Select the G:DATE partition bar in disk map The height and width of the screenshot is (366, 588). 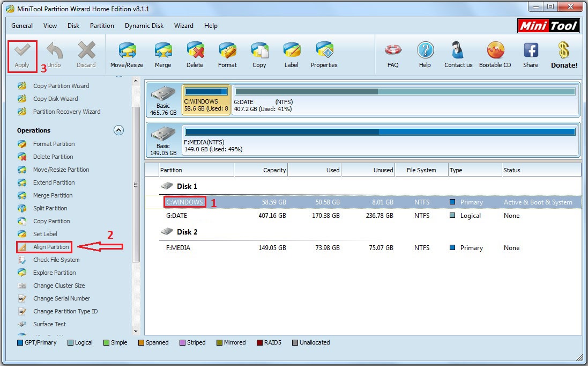(405, 99)
